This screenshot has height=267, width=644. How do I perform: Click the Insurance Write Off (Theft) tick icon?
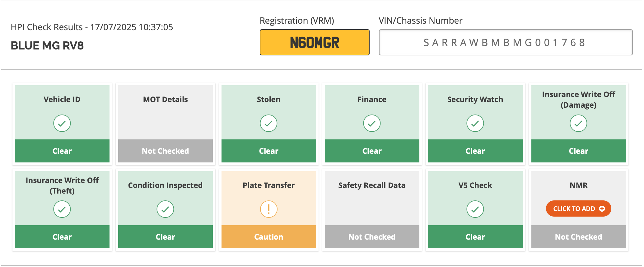tap(62, 209)
